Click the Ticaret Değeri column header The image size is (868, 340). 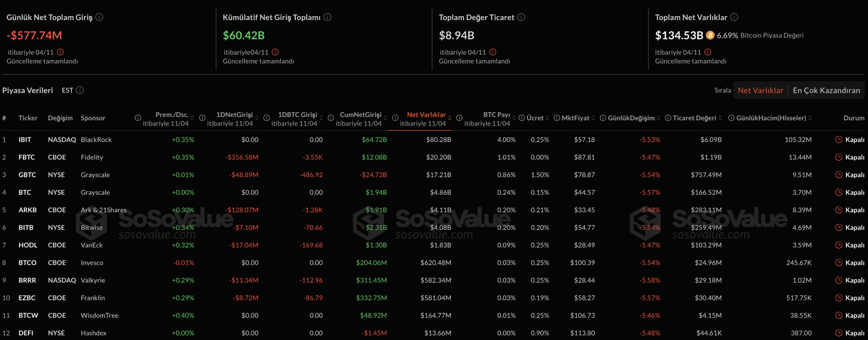click(694, 118)
